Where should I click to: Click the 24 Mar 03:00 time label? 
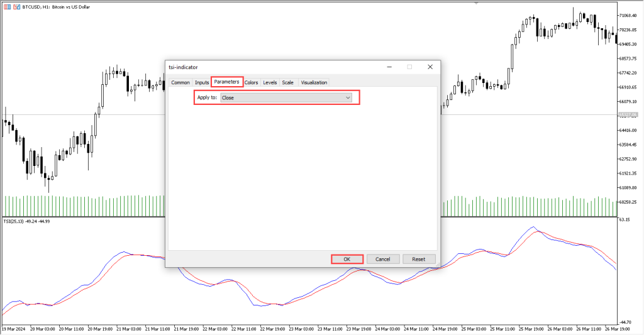click(x=387, y=329)
